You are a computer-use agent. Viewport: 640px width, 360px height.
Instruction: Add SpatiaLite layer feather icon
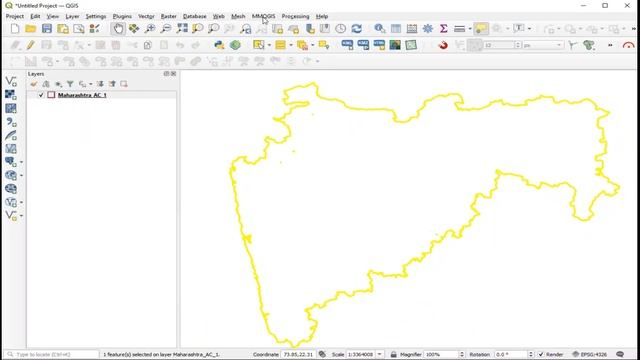point(11,135)
